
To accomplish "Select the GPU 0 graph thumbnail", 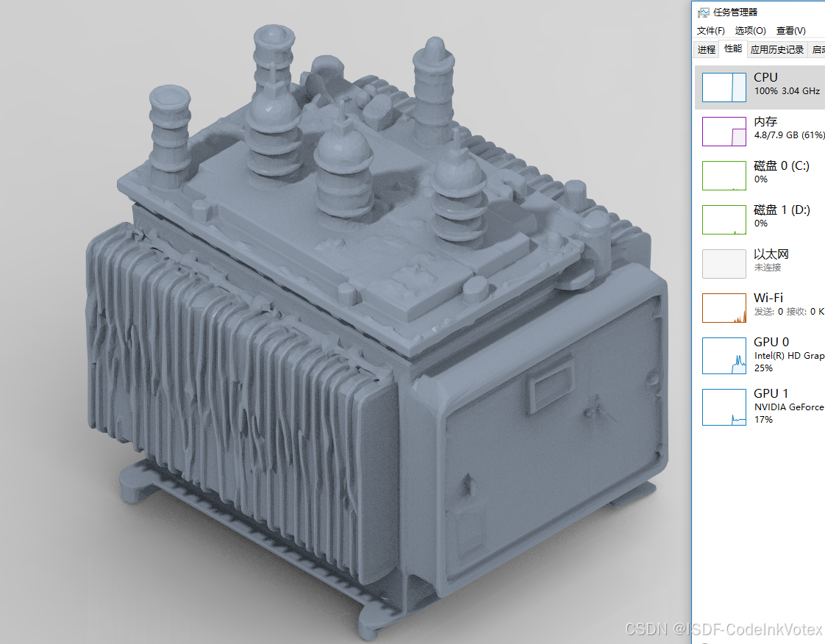I will [724, 356].
